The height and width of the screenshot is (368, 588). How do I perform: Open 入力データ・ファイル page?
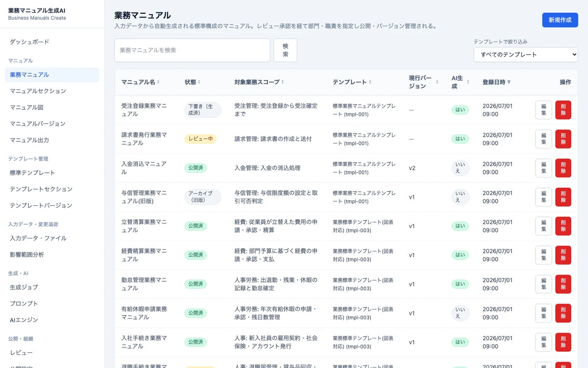click(x=52, y=238)
